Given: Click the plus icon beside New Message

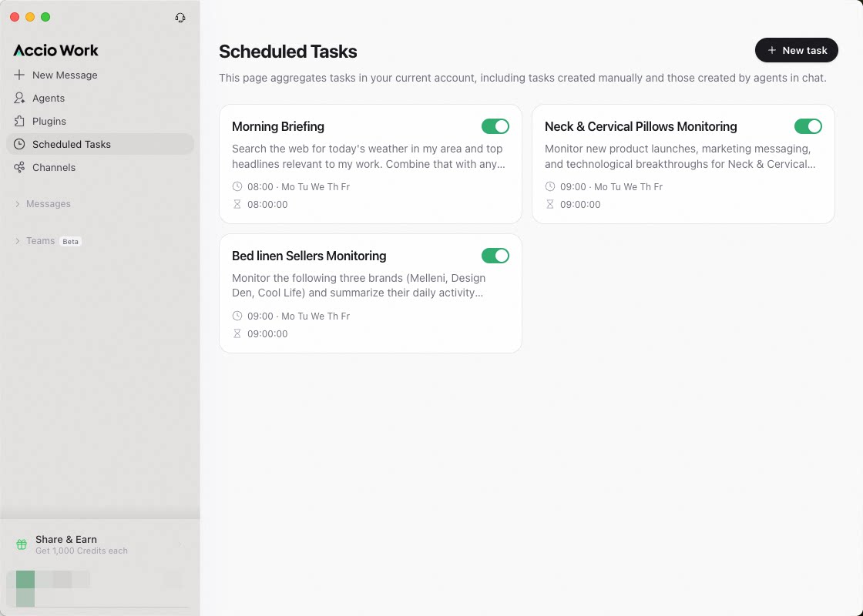Looking at the screenshot, I should [19, 75].
